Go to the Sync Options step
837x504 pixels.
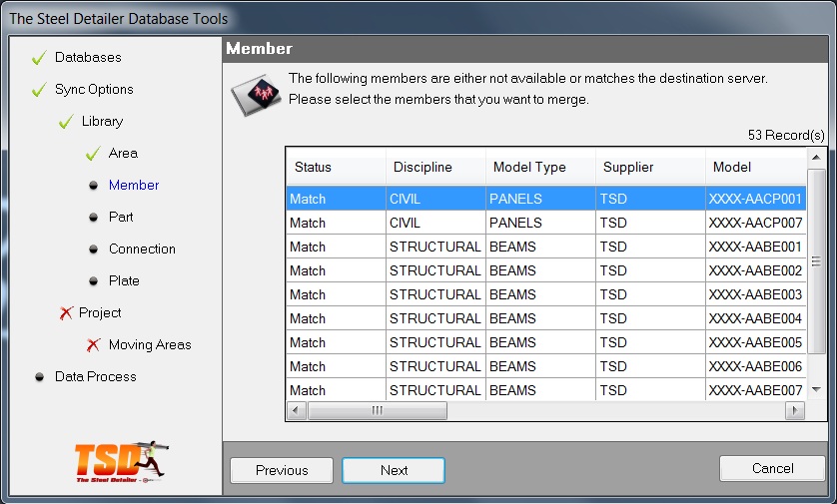point(94,89)
